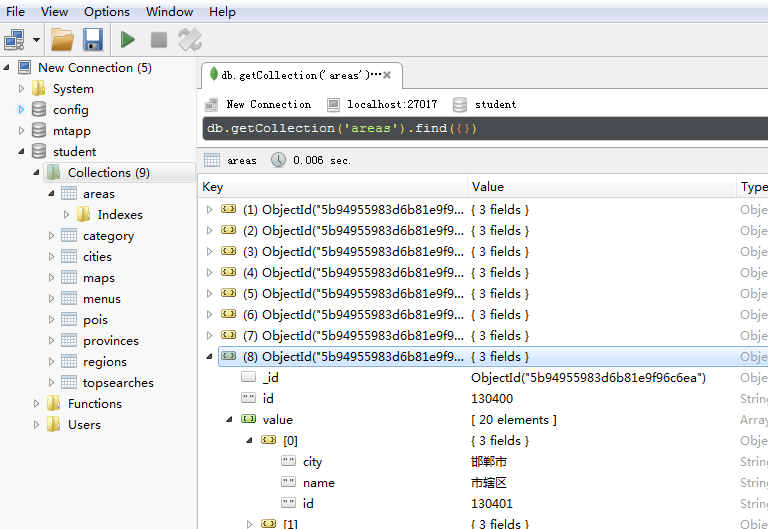Viewport: 768px width, 529px height.
Task: Click the Functions folder icon
Action: click(53, 404)
